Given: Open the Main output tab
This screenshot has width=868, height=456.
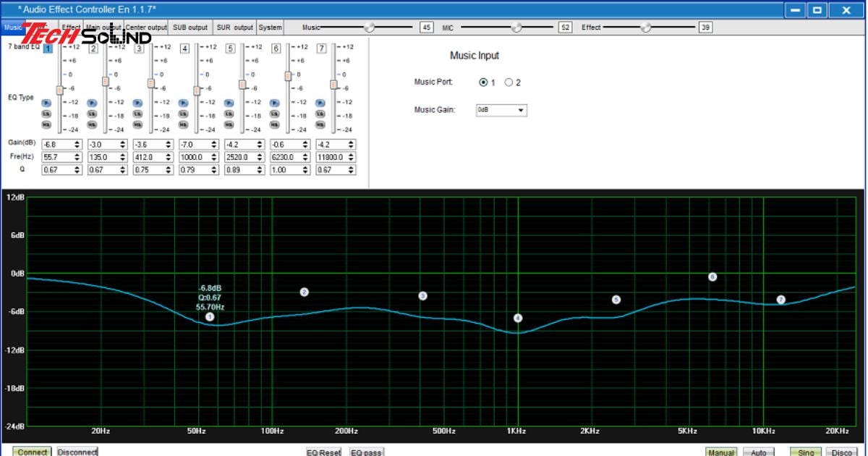Looking at the screenshot, I should click(x=104, y=28).
